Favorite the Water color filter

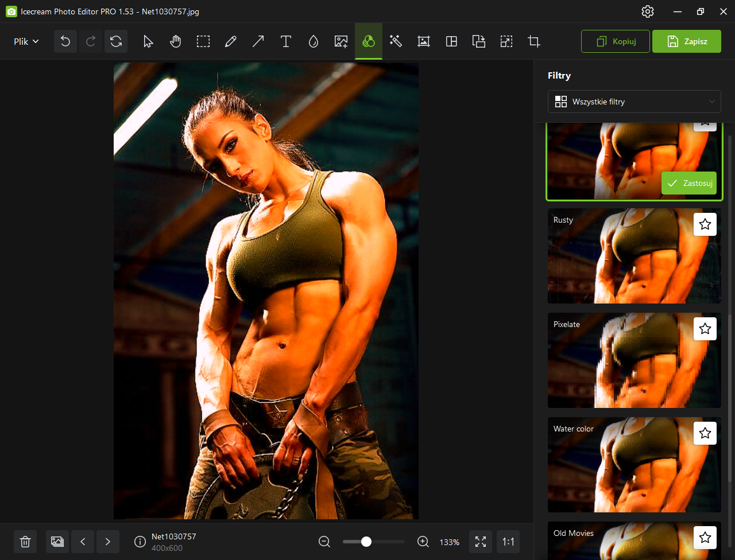coord(705,433)
